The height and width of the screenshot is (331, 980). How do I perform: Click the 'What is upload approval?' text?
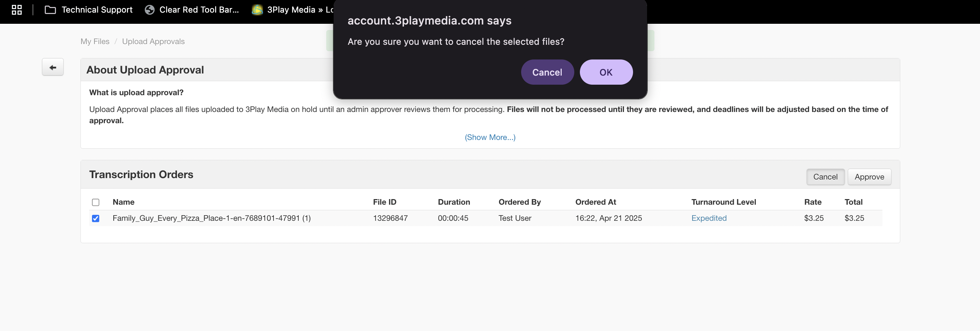pos(136,92)
